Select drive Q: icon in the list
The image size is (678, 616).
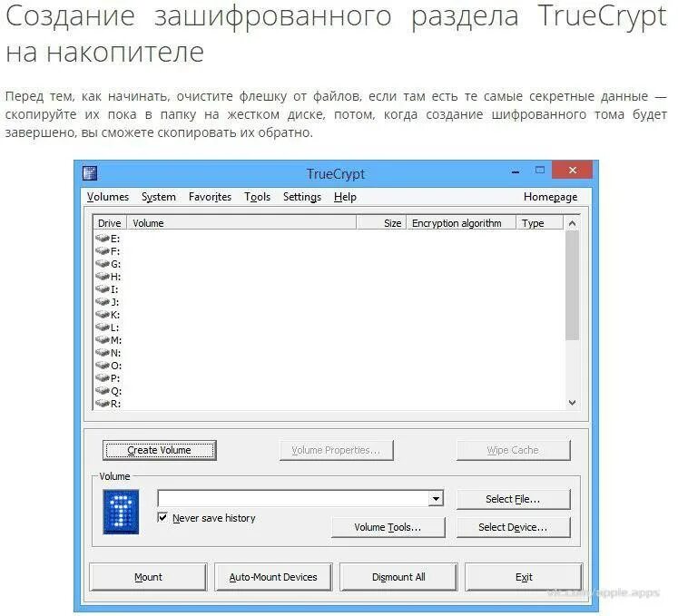coord(103,391)
